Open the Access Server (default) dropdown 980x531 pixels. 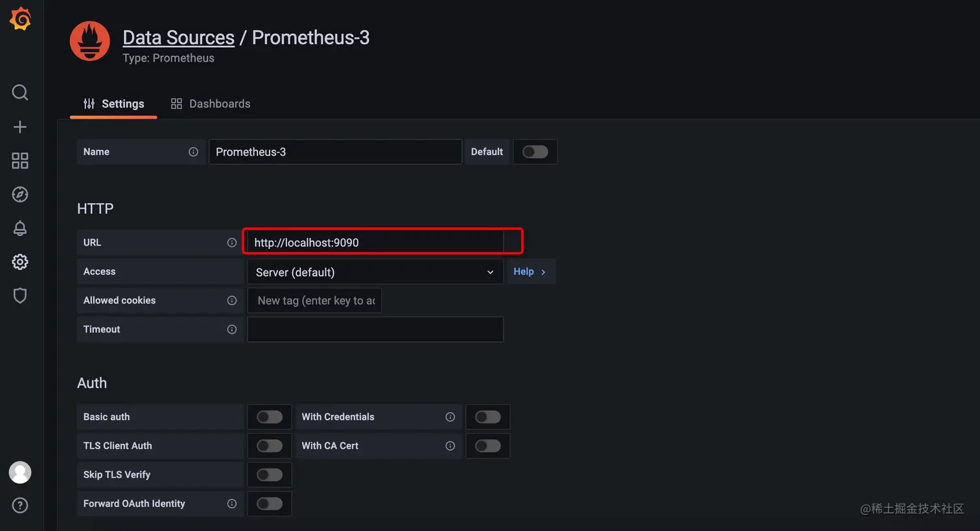[375, 272]
